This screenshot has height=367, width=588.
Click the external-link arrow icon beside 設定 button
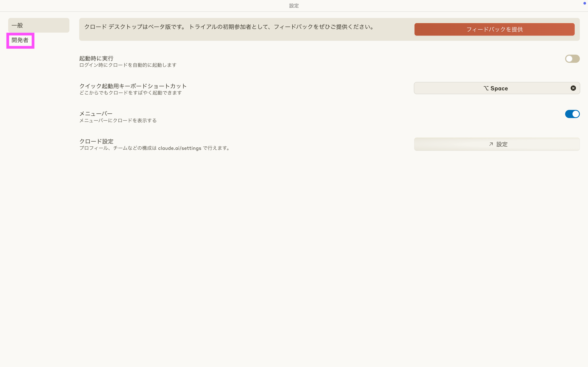tap(491, 144)
